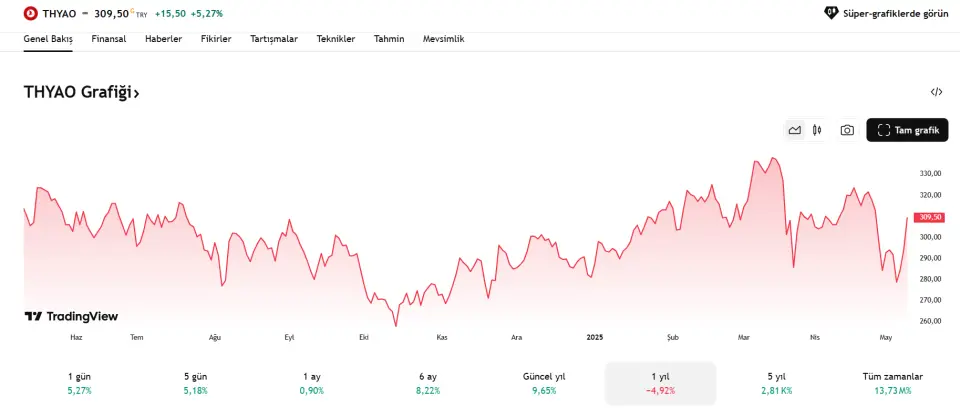Click the diamond icon beside Süper-grafiklerde görün
This screenshot has width=960, height=418.
point(831,13)
